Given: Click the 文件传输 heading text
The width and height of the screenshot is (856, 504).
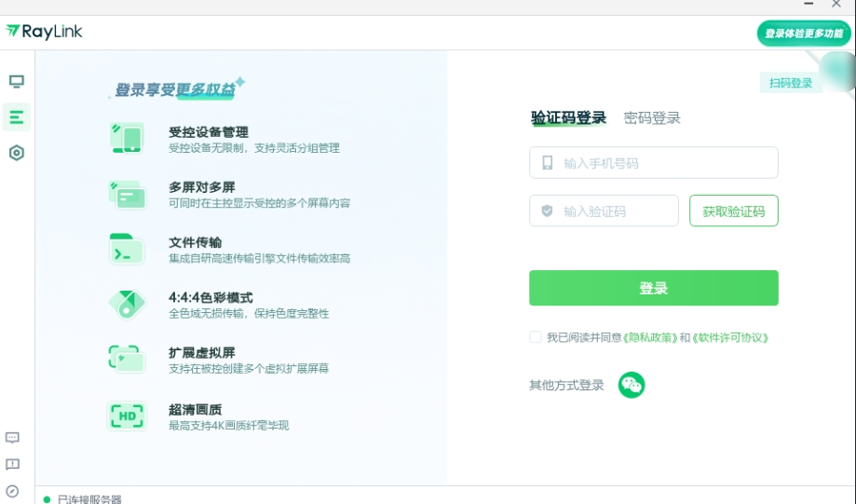Looking at the screenshot, I should click(x=195, y=242).
